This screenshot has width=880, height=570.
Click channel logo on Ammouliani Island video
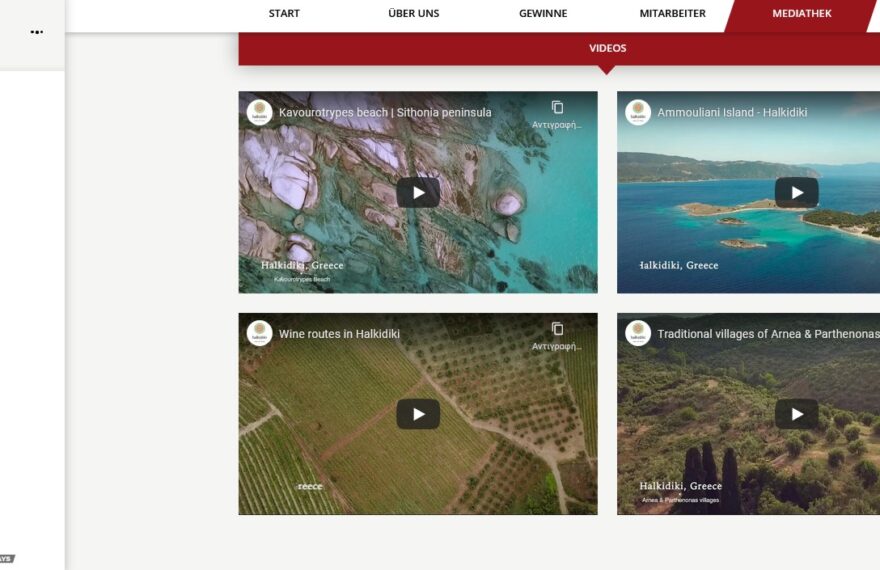tap(638, 112)
